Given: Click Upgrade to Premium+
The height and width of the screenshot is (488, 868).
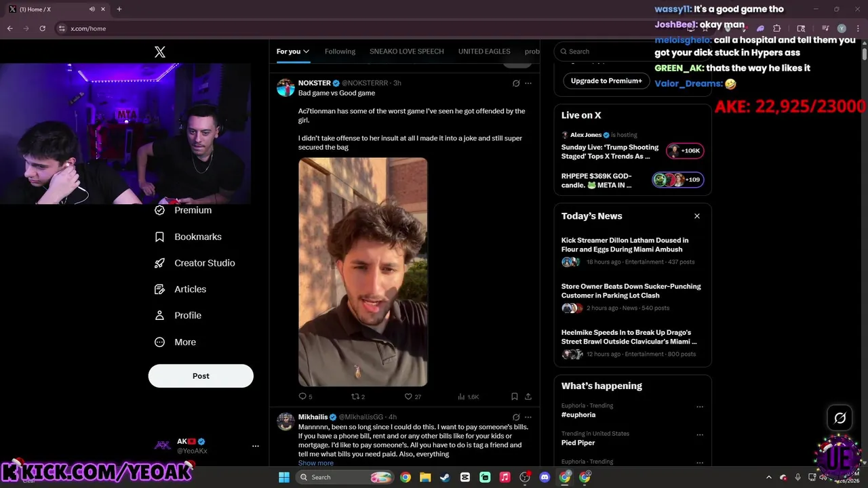Looking at the screenshot, I should [x=606, y=81].
